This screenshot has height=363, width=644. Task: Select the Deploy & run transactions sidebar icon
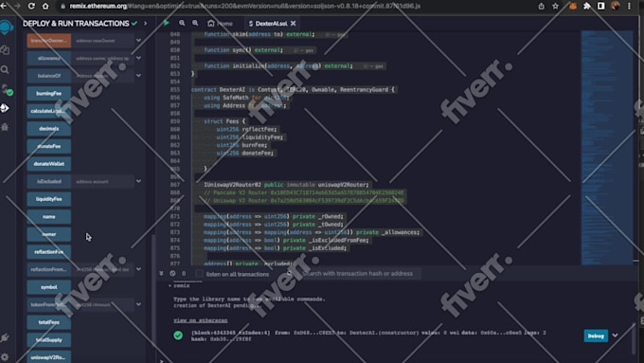point(5,108)
